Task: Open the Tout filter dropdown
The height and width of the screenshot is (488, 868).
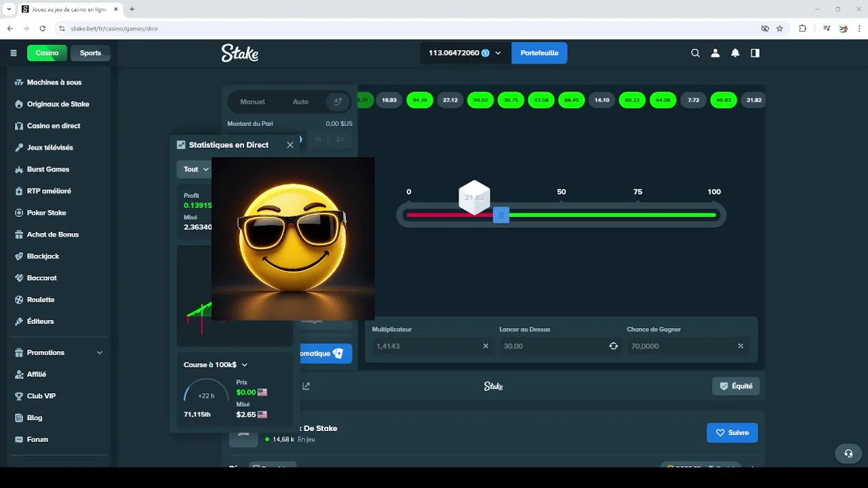Action: 196,169
